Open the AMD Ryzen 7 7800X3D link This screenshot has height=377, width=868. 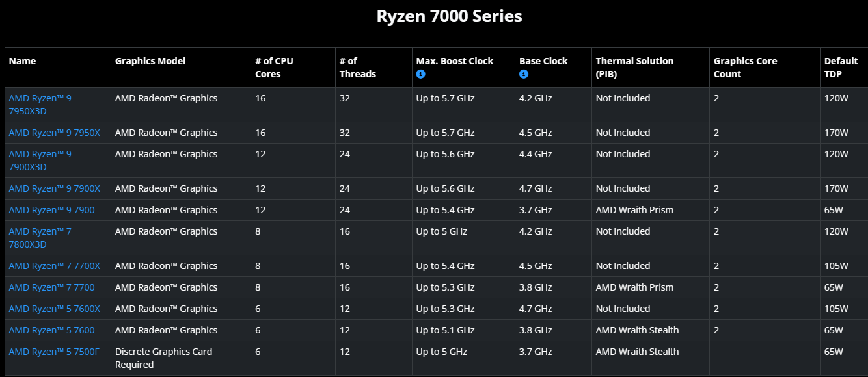point(40,238)
